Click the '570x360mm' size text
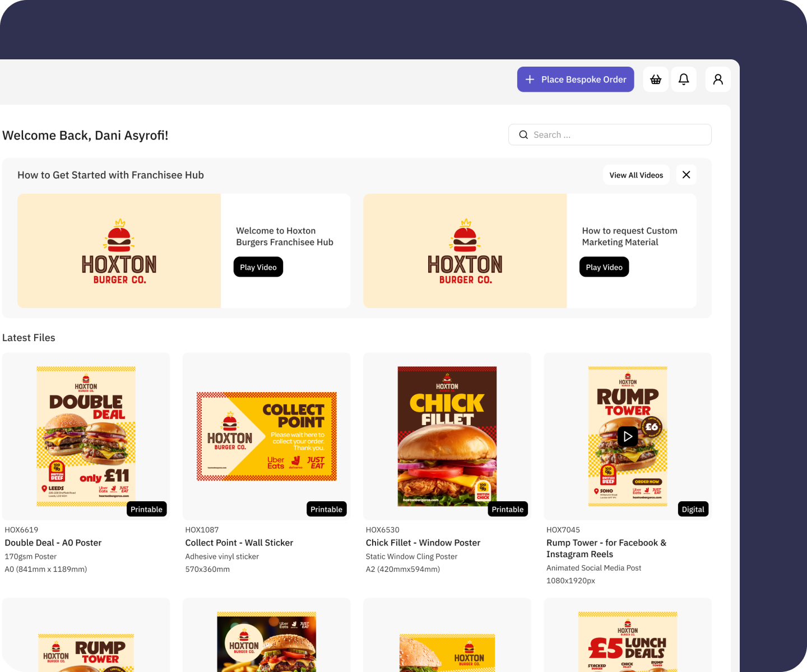 [x=207, y=569]
